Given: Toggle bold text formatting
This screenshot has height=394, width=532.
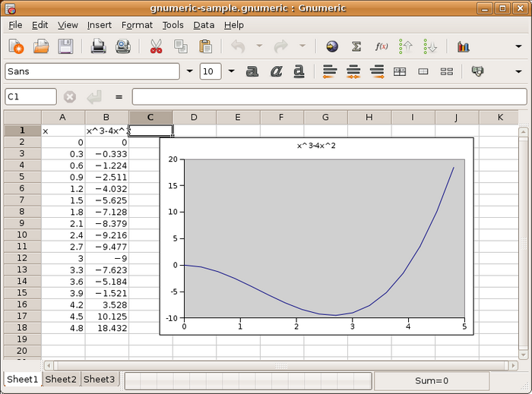Looking at the screenshot, I should pyautogui.click(x=252, y=71).
